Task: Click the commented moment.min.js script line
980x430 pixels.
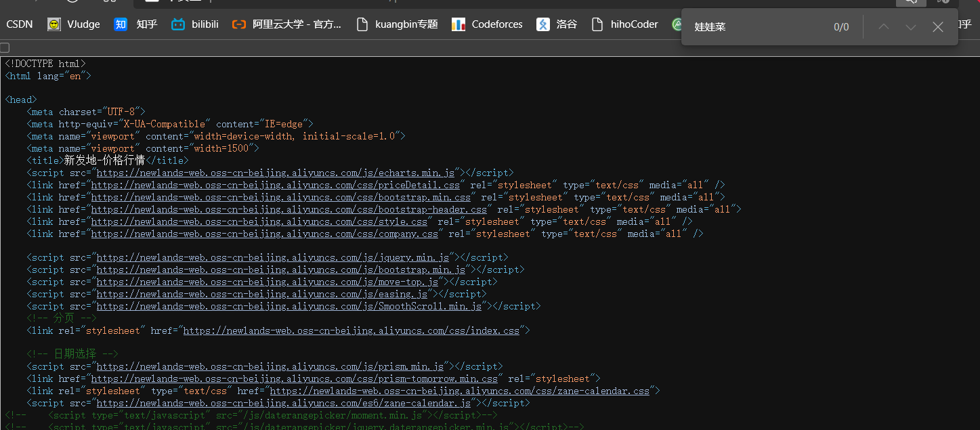Action: pyautogui.click(x=251, y=415)
